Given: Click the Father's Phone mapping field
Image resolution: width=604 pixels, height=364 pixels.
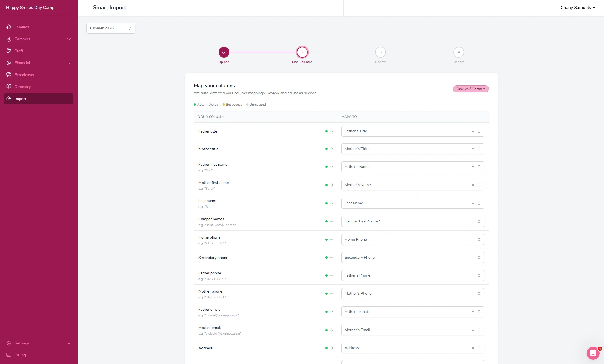Looking at the screenshot, I should 413,275.
